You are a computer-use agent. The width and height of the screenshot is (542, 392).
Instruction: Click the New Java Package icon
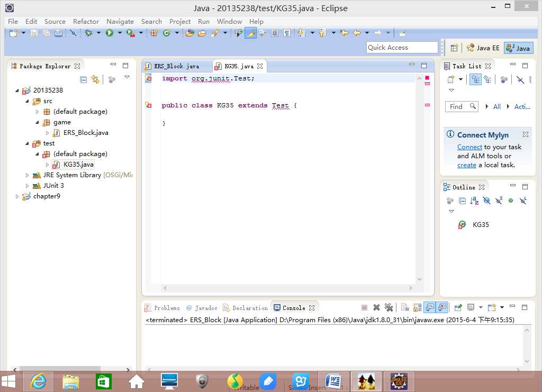pos(154,33)
